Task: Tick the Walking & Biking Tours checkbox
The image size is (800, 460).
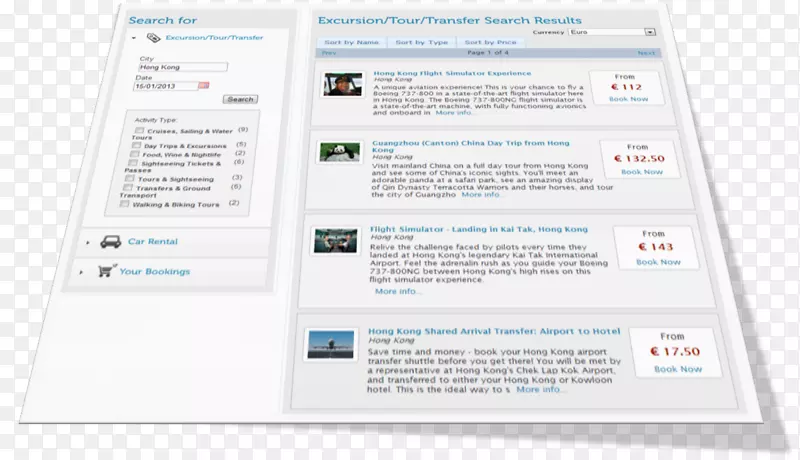Action: click(x=124, y=204)
